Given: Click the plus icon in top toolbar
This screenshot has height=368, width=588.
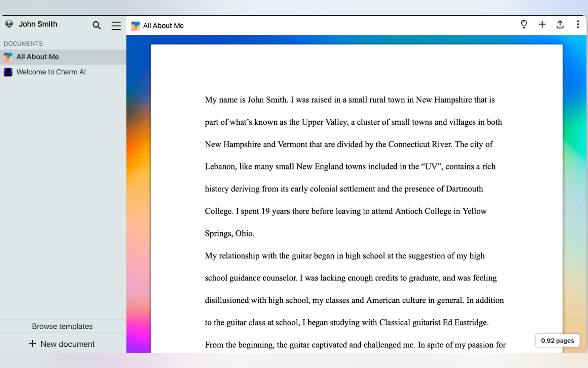Looking at the screenshot, I should tap(542, 25).
